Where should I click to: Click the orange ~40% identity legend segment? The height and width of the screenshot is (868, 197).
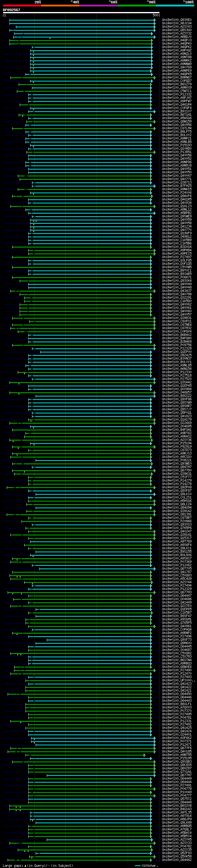(60, 6)
